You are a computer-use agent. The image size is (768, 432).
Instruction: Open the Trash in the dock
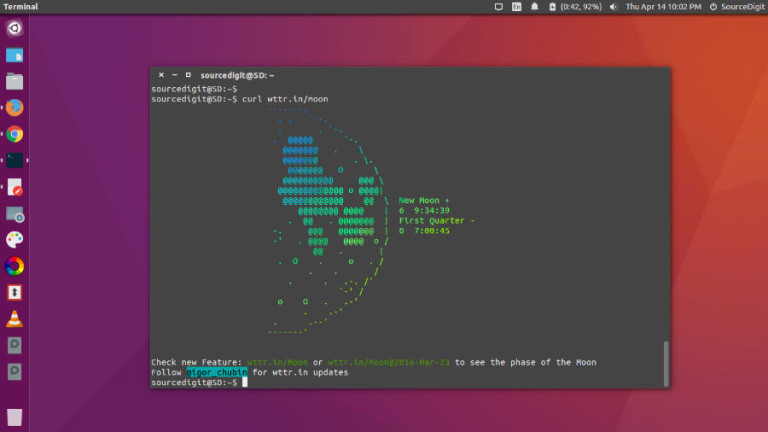[14, 417]
